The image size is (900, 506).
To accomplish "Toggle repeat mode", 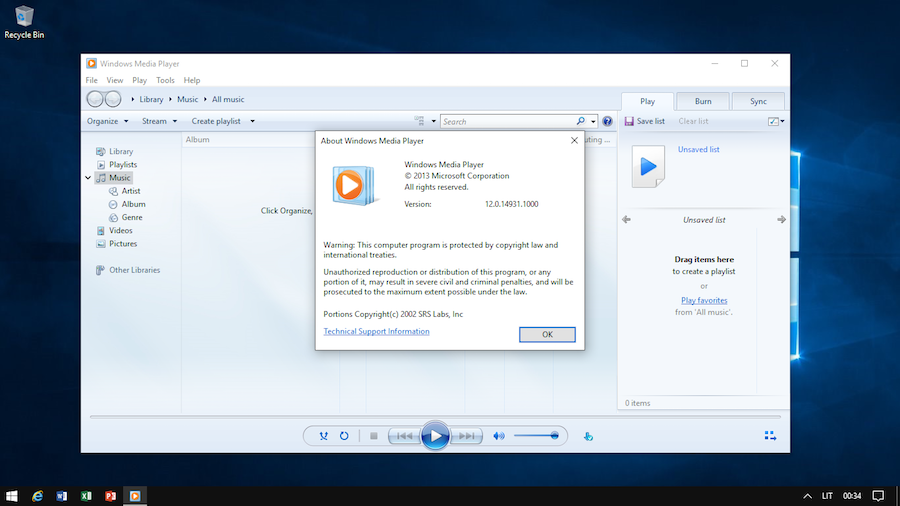I will point(344,436).
